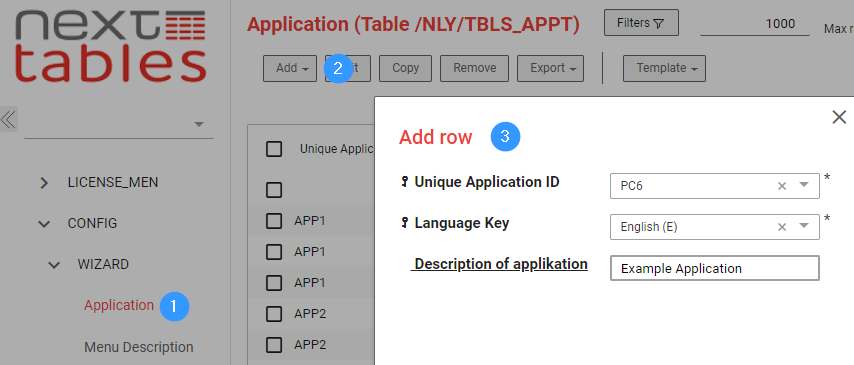
Task: Select the WIZARD label in the tree
Action: 103,264
